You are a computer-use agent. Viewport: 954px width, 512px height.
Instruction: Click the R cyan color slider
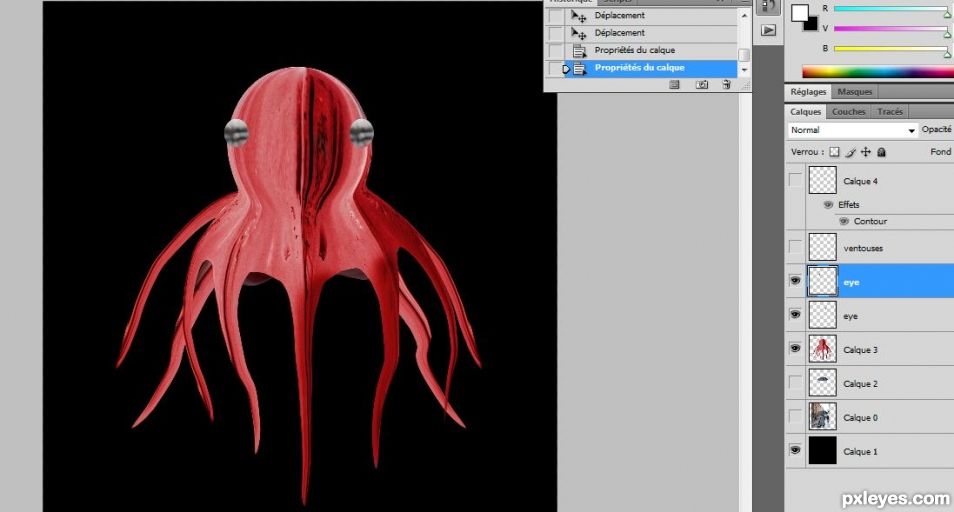[890, 9]
